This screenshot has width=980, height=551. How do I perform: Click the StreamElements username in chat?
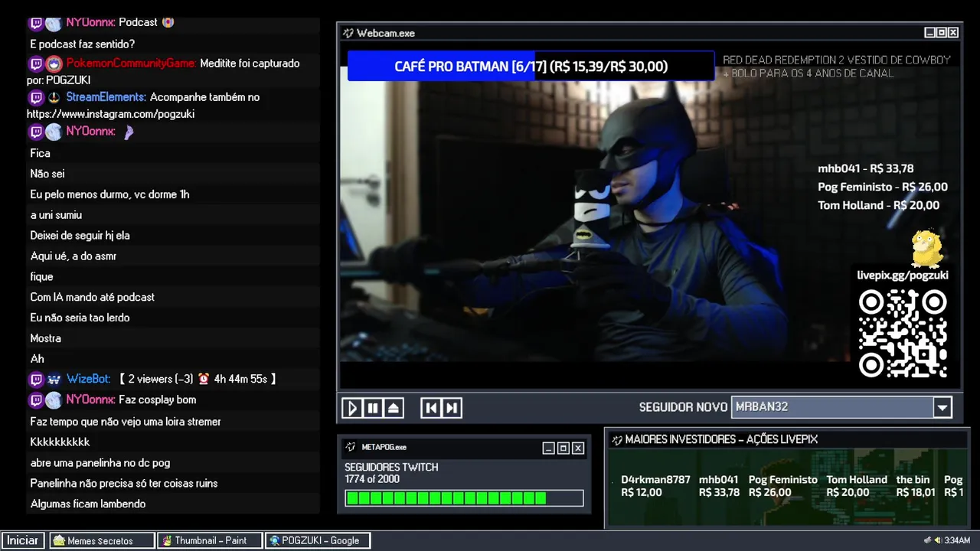click(x=106, y=97)
